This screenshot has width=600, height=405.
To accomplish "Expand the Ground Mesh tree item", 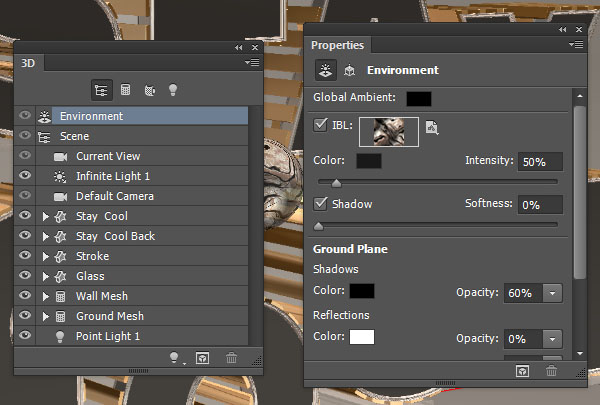I will tap(46, 316).
